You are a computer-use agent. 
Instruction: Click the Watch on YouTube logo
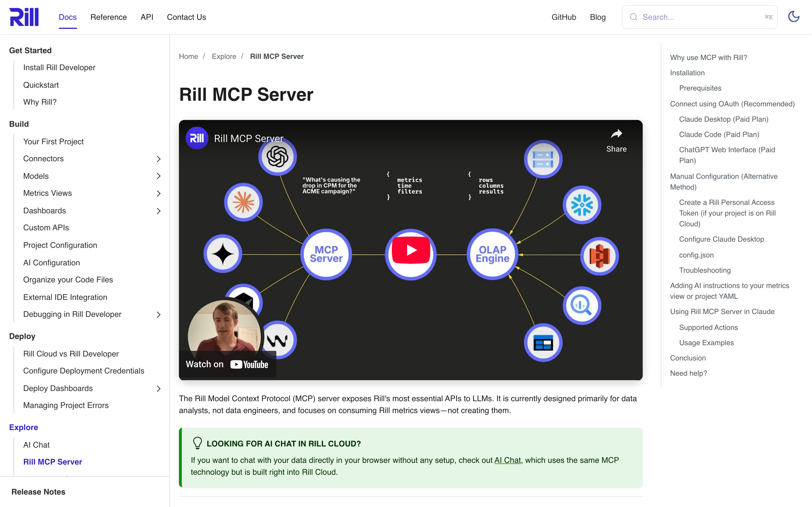249,364
